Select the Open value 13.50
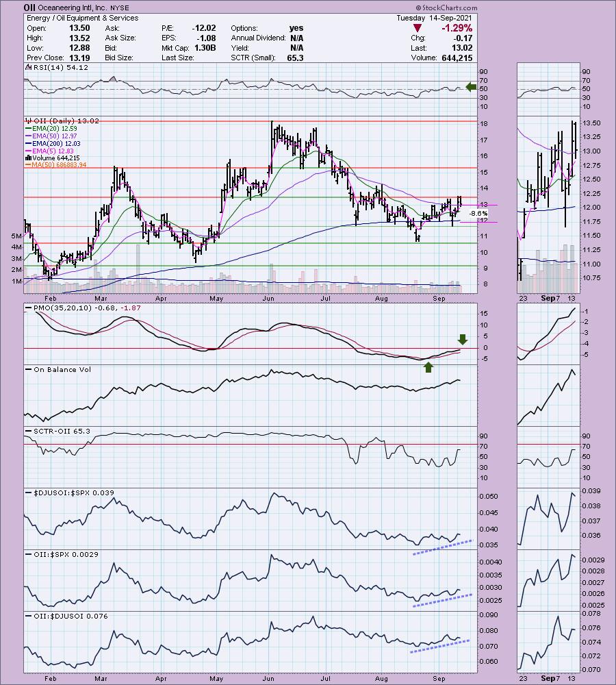This screenshot has width=616, height=685. pyautogui.click(x=79, y=28)
